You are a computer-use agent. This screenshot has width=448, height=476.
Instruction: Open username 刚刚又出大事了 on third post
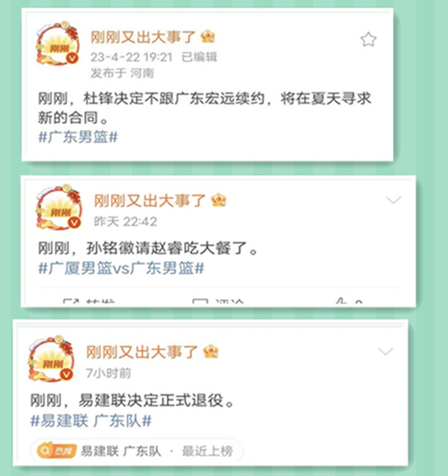click(x=142, y=352)
